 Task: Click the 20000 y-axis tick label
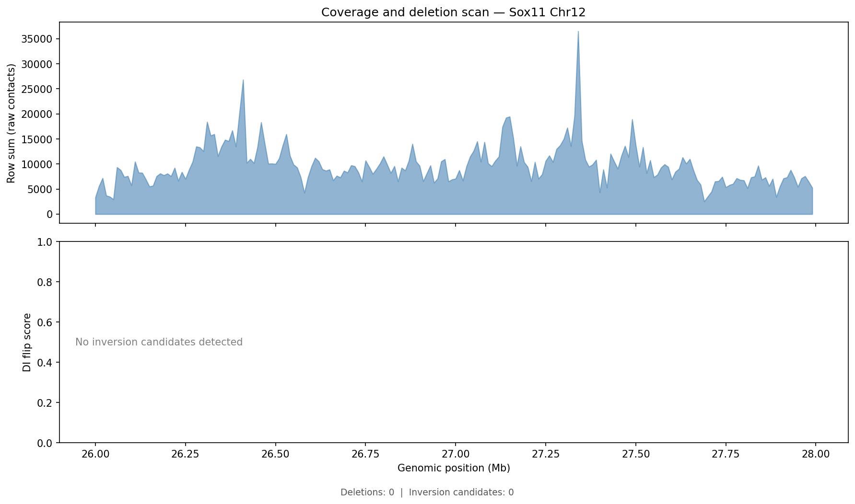tap(37, 114)
